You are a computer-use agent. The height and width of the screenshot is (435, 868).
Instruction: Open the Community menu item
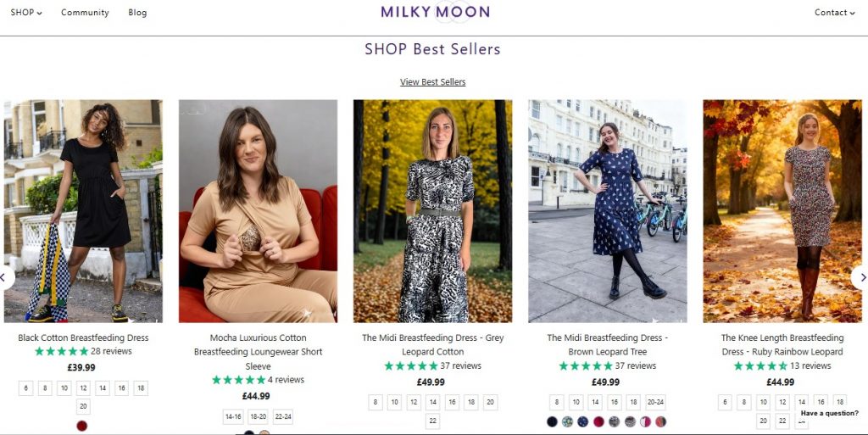tap(85, 13)
